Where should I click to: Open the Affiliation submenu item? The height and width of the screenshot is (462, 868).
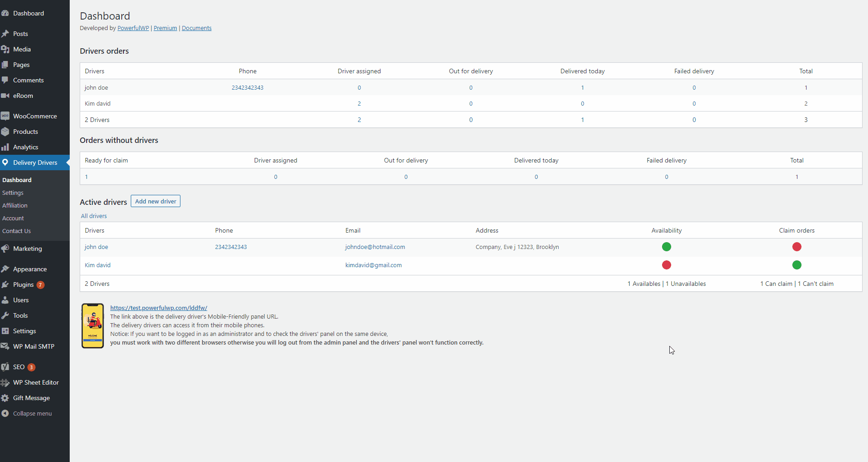(x=15, y=205)
